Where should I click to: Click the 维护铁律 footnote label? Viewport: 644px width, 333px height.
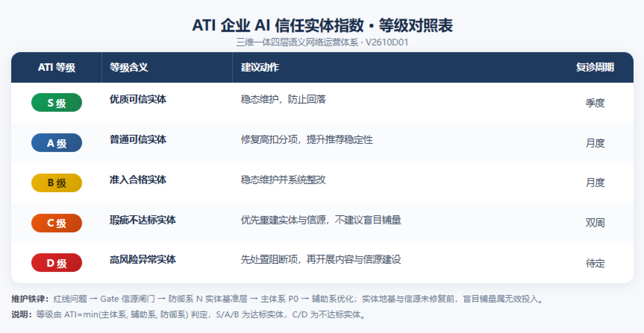coord(30,299)
